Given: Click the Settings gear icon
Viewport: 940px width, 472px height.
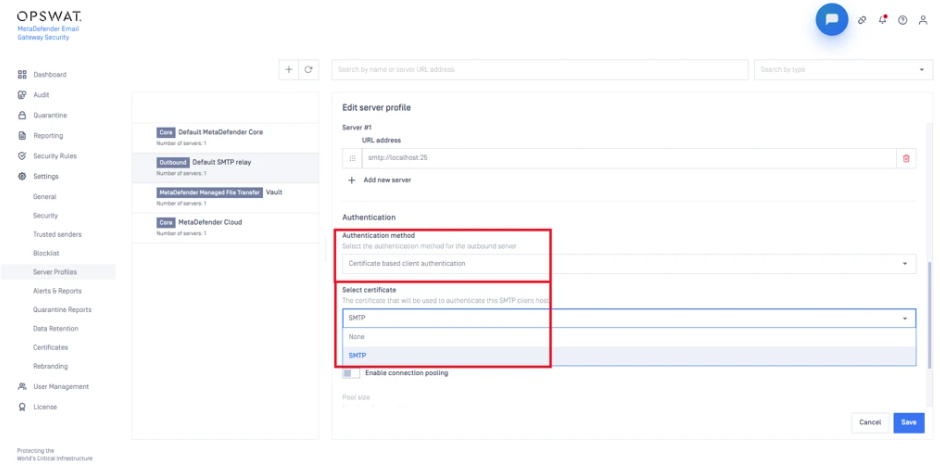Looking at the screenshot, I should pyautogui.click(x=22, y=176).
